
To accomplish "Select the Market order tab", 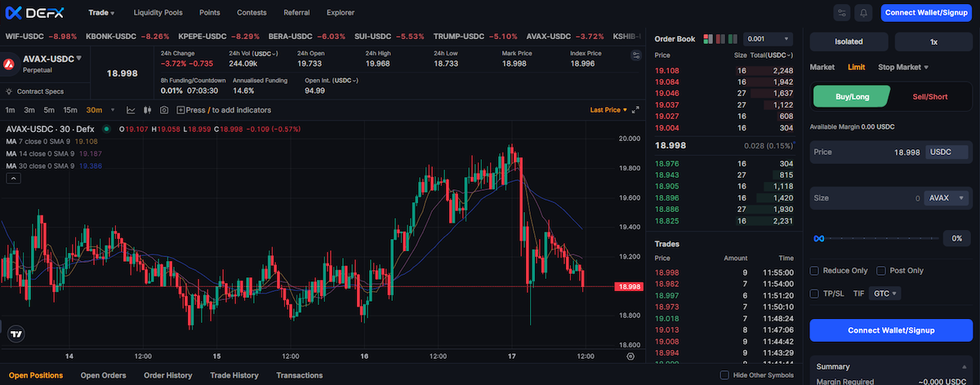I will (x=822, y=67).
